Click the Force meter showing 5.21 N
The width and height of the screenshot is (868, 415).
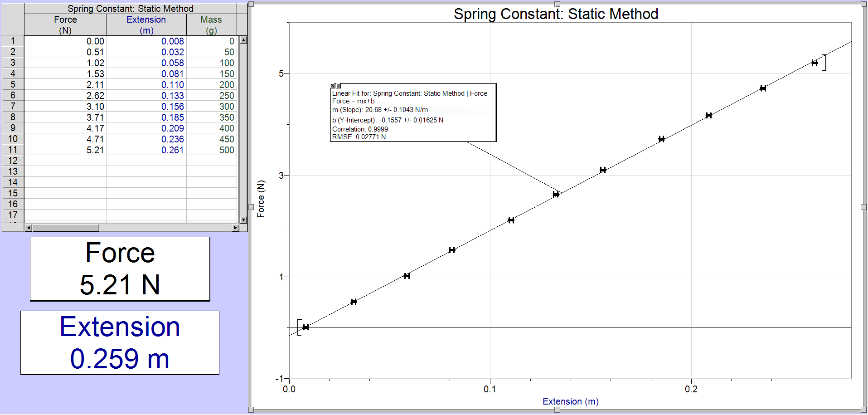[120, 268]
